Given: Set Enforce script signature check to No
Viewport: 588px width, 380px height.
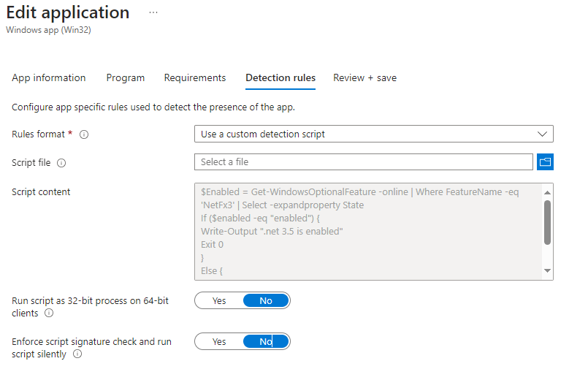Looking at the screenshot, I should pyautogui.click(x=266, y=341).
